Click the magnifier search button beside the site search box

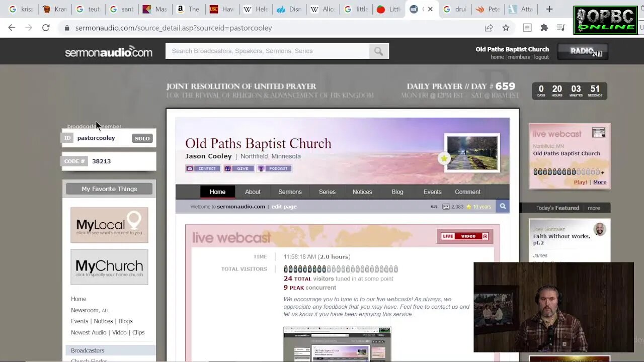tap(378, 51)
